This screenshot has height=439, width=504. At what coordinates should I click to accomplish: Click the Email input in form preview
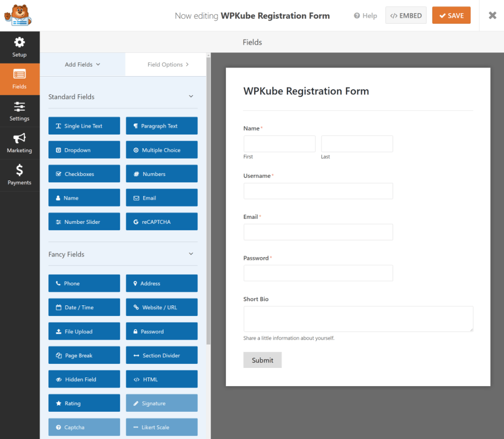tap(318, 232)
